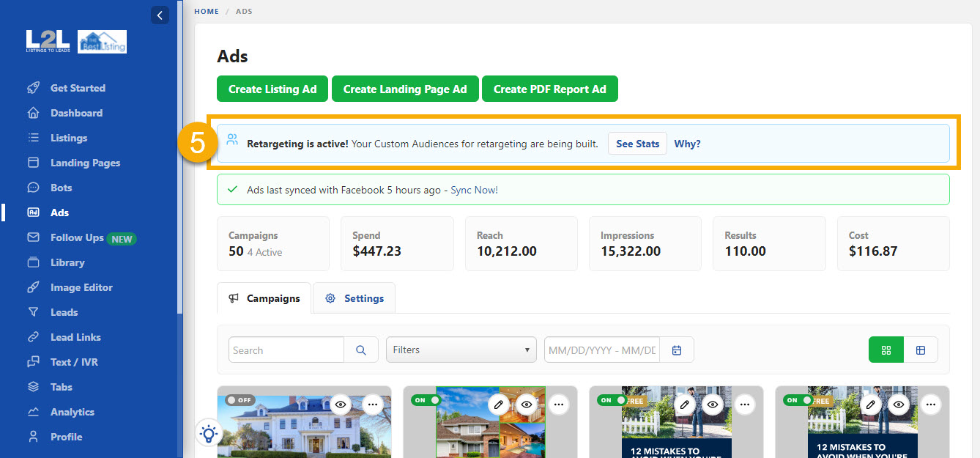Click the Sync Now! link
980x458 pixels.
pos(474,190)
